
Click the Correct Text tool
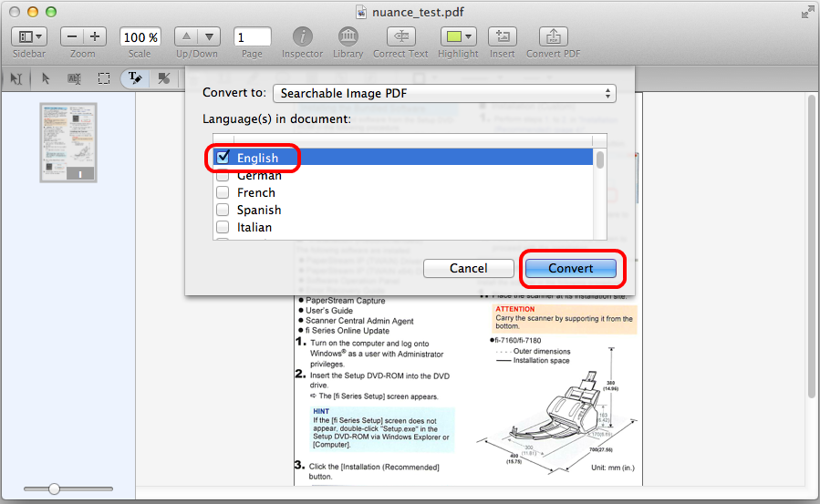tap(400, 37)
